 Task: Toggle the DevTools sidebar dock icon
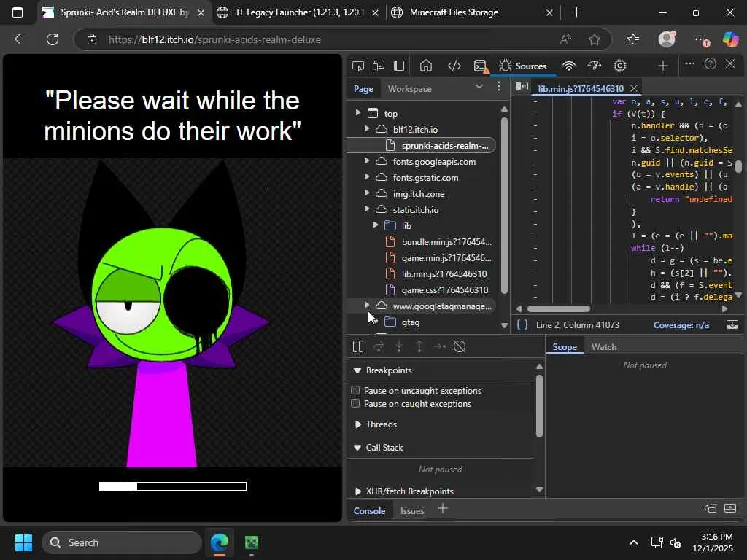399,66
